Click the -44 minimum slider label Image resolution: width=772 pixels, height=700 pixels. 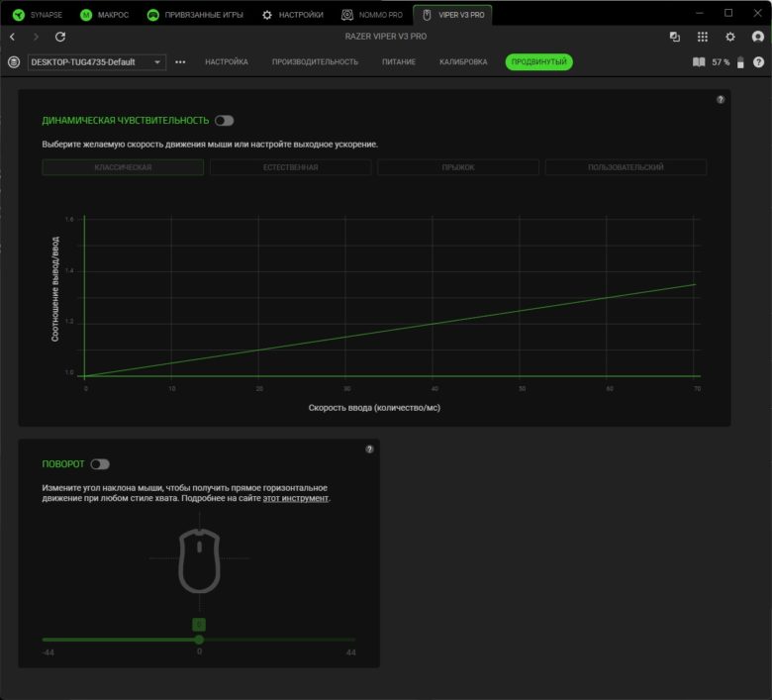pyautogui.click(x=48, y=652)
